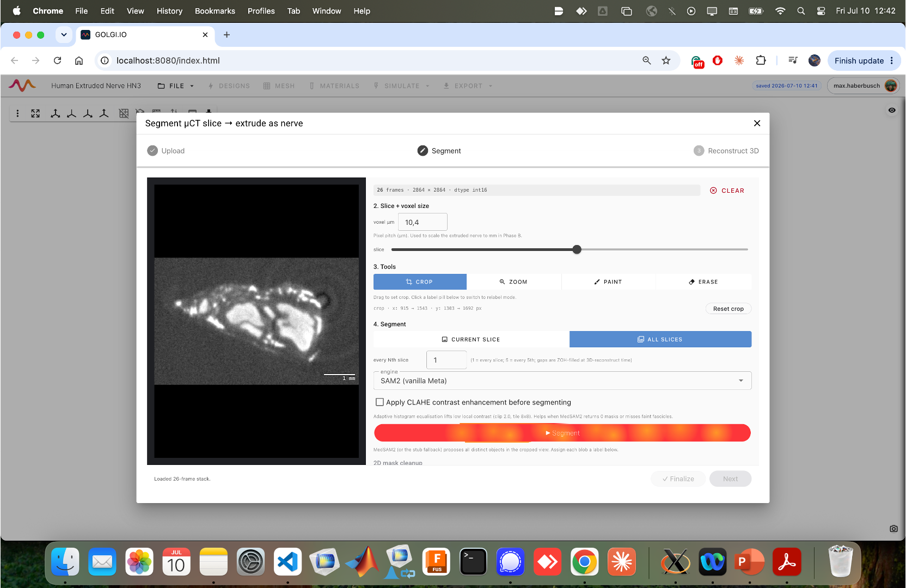Open the three-dot viewport toolbar menu
This screenshot has height=588, width=906.
[18, 113]
